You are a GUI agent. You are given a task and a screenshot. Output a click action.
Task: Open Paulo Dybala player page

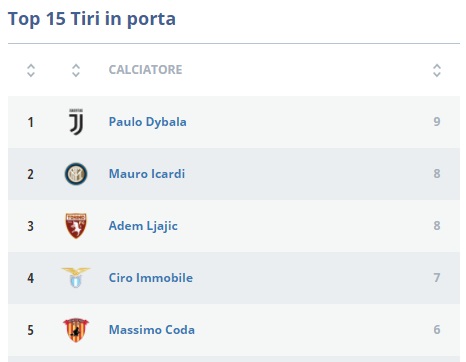(x=147, y=122)
